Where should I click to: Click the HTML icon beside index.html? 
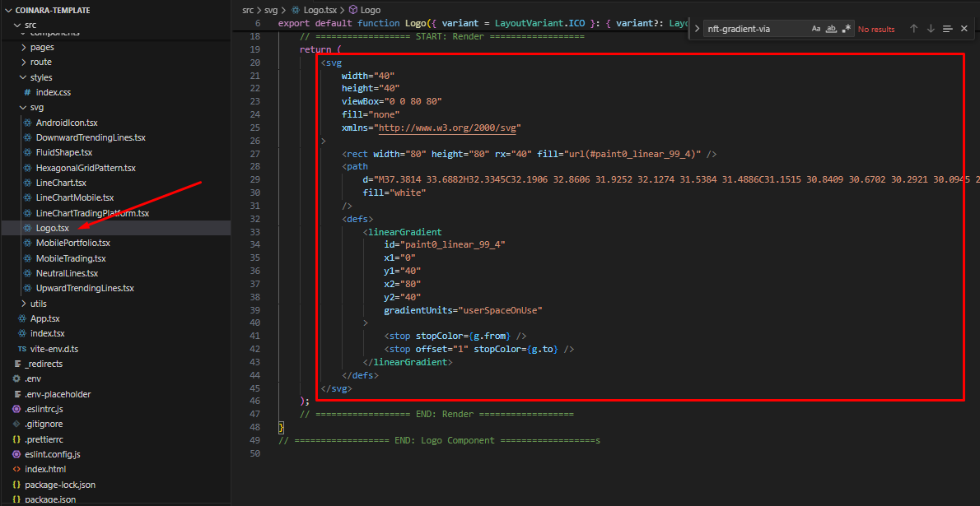[x=16, y=469]
